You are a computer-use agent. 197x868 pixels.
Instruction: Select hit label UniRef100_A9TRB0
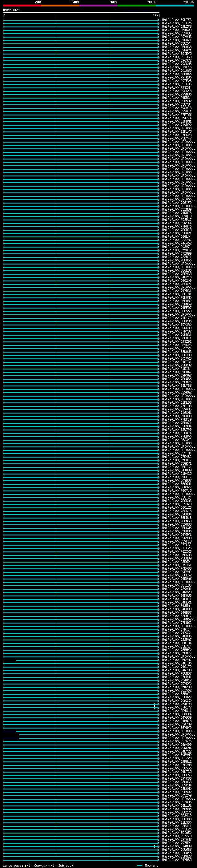pyautogui.click(x=177, y=78)
